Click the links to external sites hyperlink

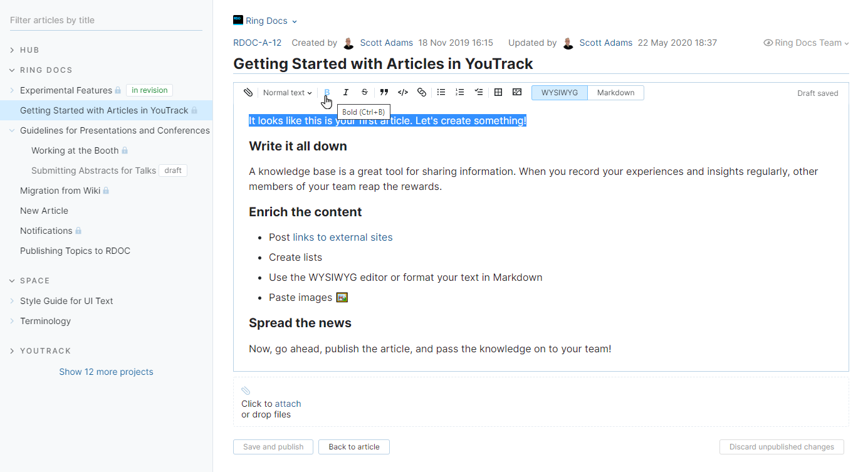pyautogui.click(x=343, y=238)
